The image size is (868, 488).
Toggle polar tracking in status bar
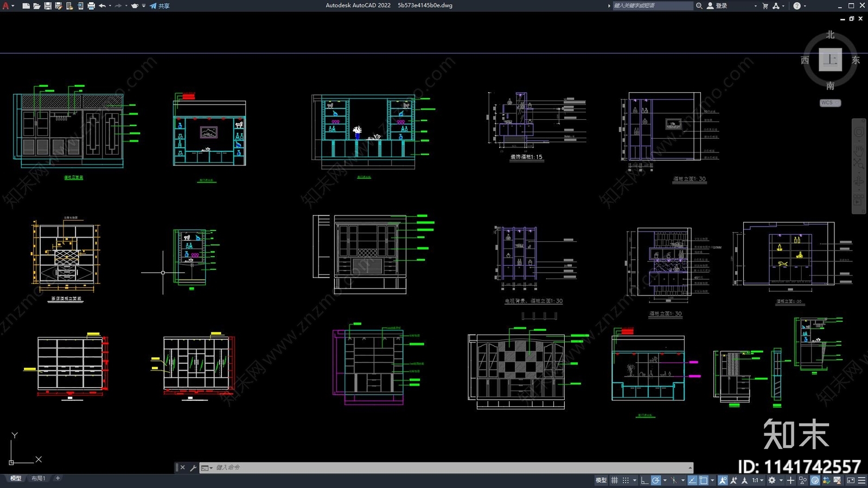(x=656, y=480)
